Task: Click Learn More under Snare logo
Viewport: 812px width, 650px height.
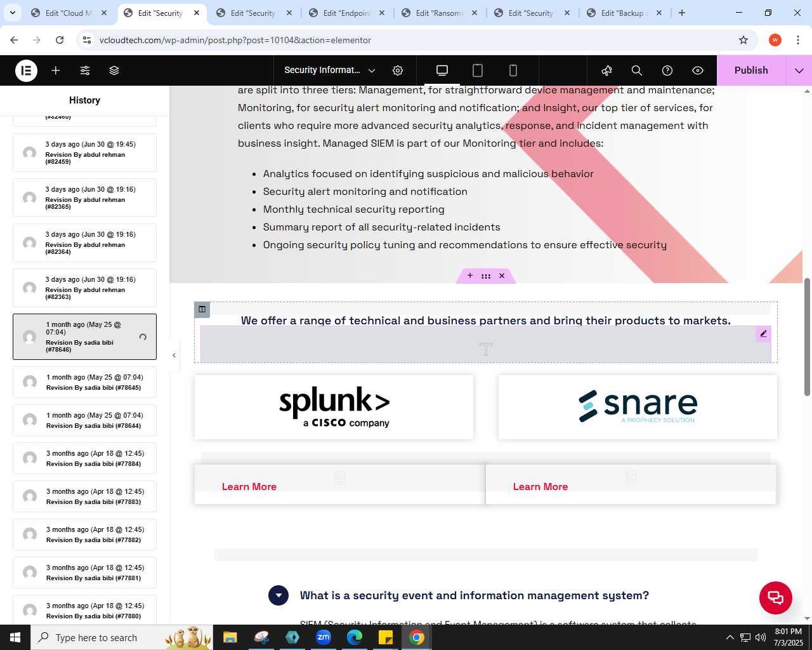Action: pyautogui.click(x=540, y=487)
